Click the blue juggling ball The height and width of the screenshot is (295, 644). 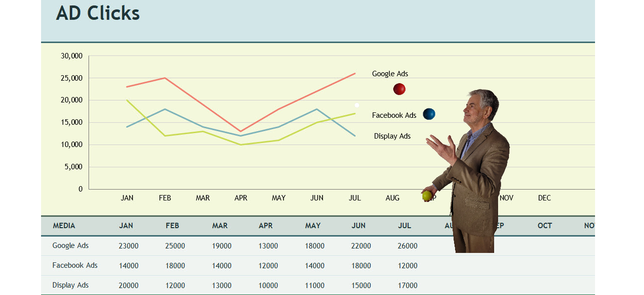[429, 114]
